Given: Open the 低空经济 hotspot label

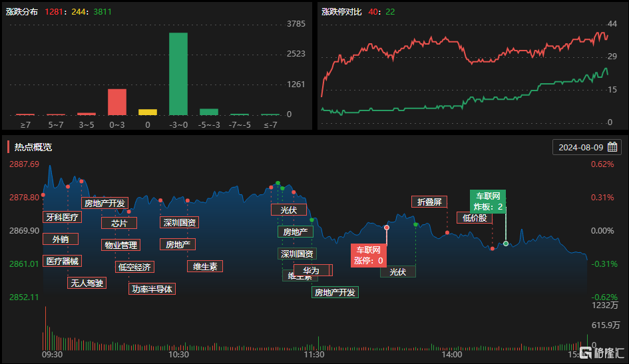Looking at the screenshot, I should pyautogui.click(x=134, y=267).
